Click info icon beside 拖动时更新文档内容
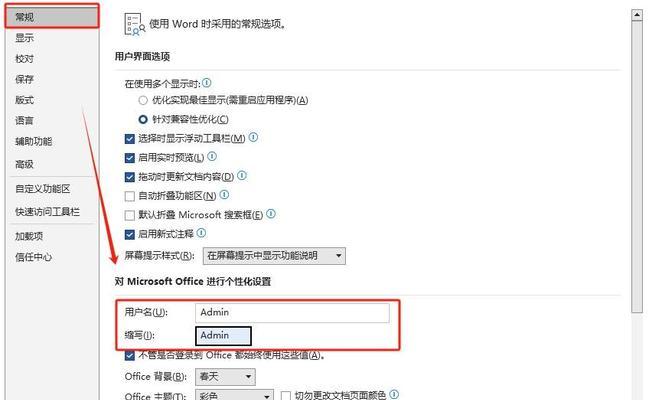 242,176
